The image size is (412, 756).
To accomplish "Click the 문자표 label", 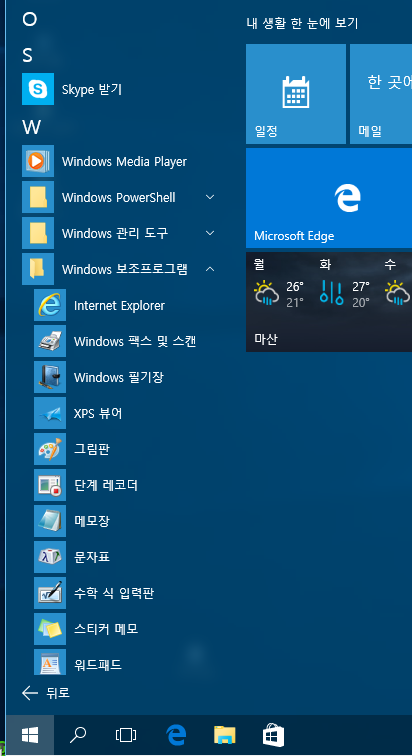I will point(92,557).
